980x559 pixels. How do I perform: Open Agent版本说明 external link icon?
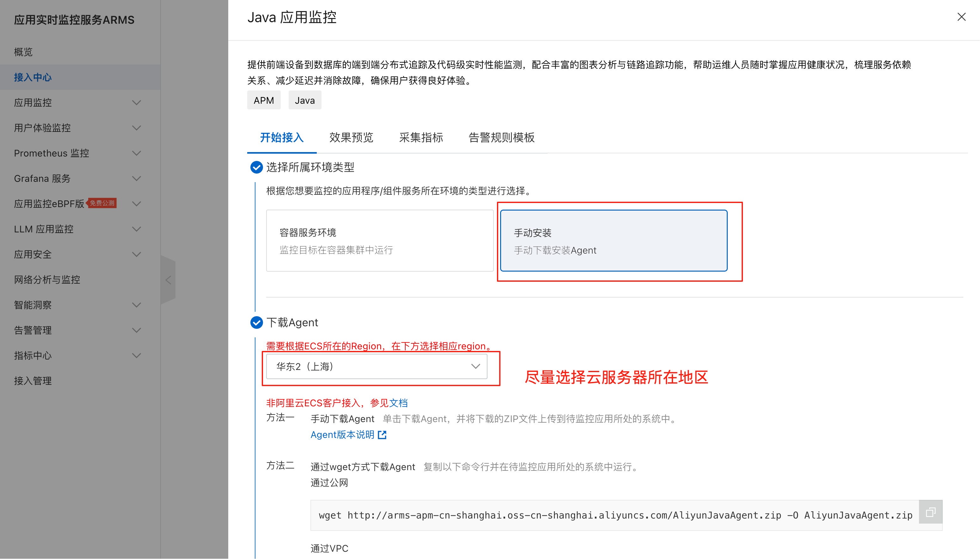click(382, 435)
